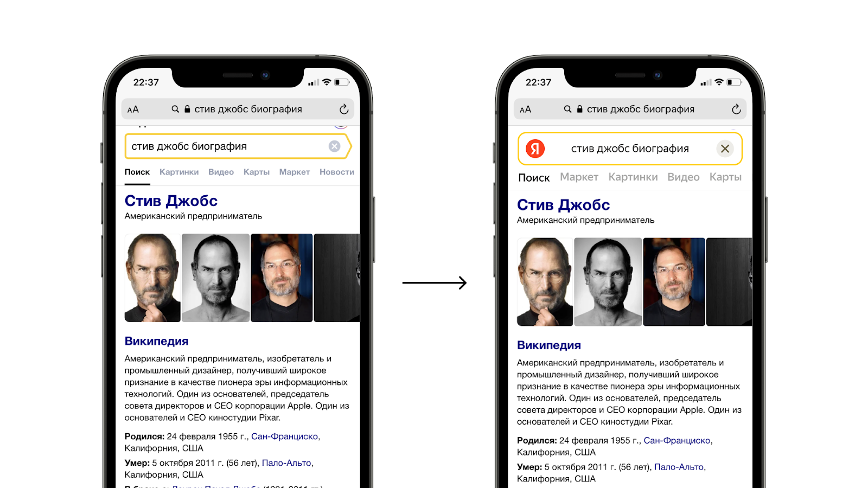
Task: Open the Википедия link on right phone
Action: click(549, 345)
